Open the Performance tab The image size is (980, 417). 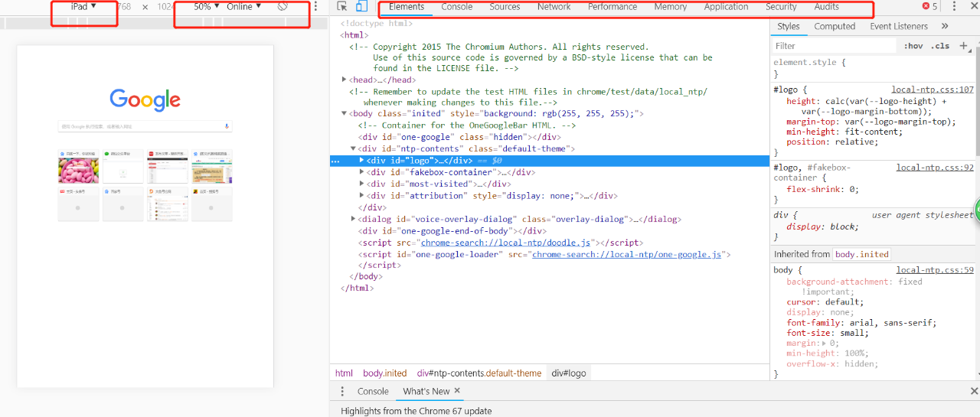(612, 7)
